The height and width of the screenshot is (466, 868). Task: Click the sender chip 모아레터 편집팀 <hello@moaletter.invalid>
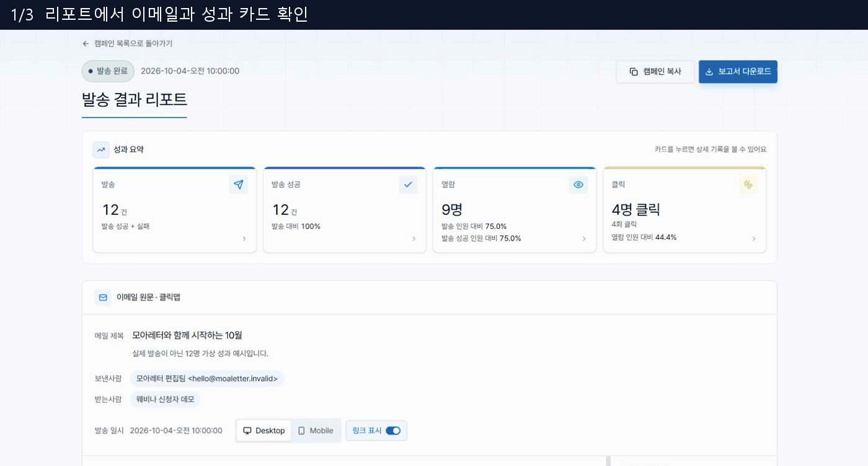pyautogui.click(x=207, y=379)
